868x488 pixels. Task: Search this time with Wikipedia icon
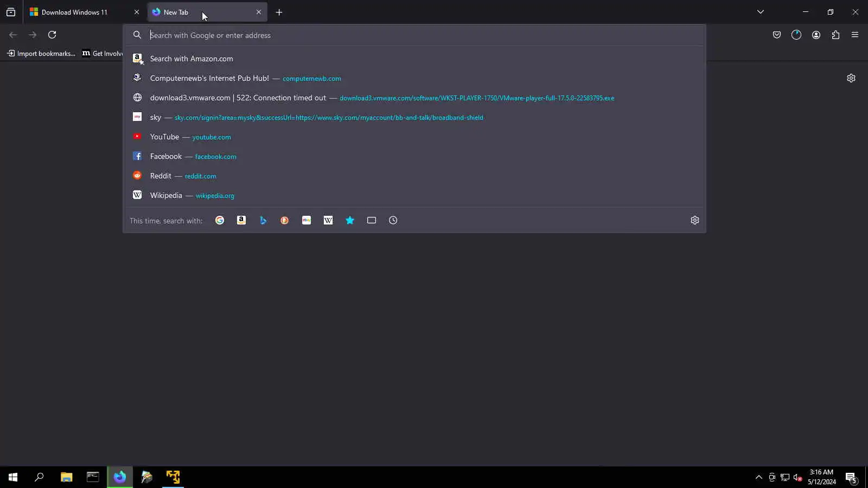point(328,220)
